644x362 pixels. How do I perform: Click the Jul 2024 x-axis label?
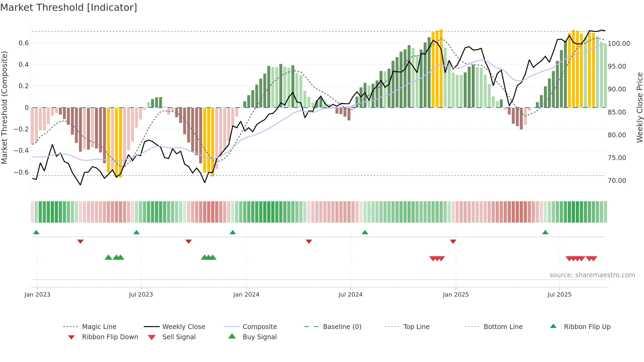point(350,294)
